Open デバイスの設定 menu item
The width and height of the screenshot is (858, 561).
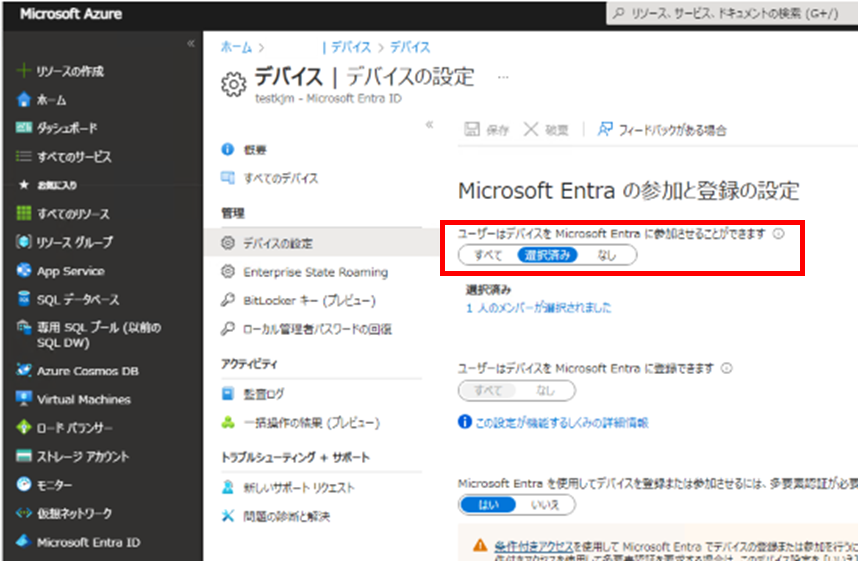tap(321, 242)
